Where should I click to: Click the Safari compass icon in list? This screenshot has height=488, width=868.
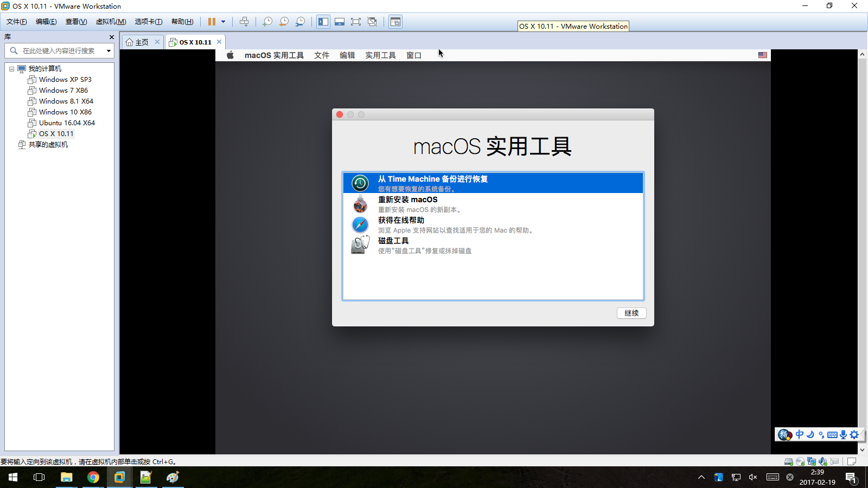(360, 224)
